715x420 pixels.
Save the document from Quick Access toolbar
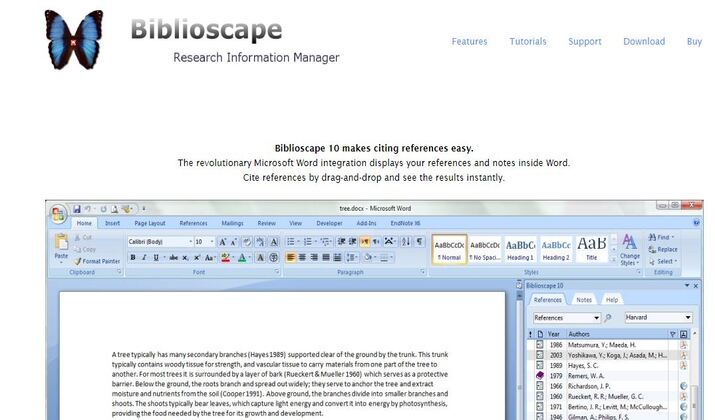[77, 209]
